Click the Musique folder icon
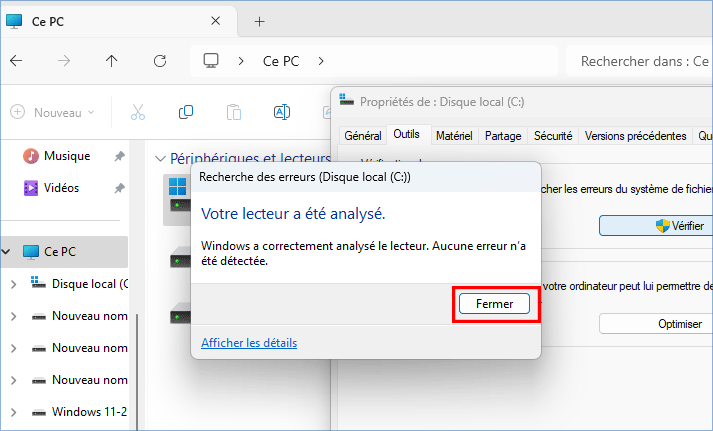Viewport: 713px width, 431px height. (x=30, y=156)
